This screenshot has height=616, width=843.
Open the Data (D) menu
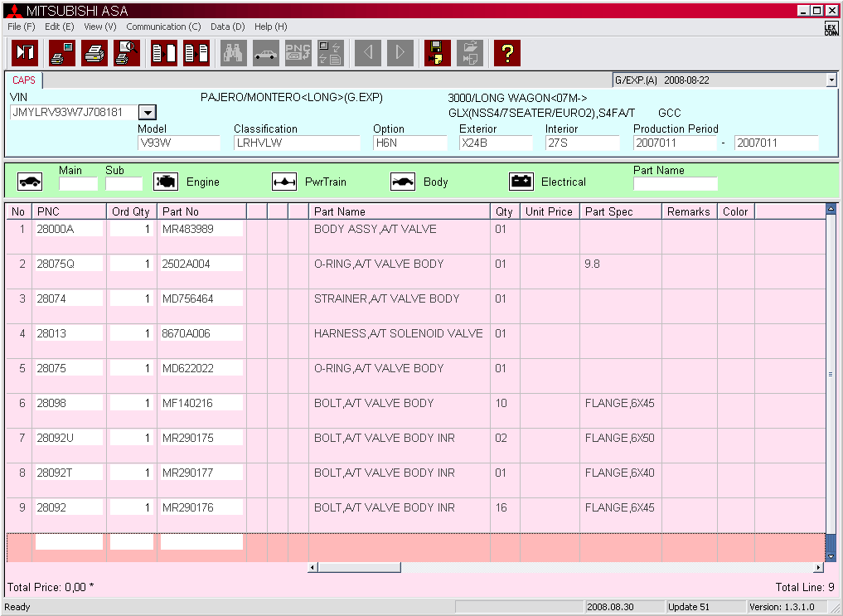tap(227, 27)
